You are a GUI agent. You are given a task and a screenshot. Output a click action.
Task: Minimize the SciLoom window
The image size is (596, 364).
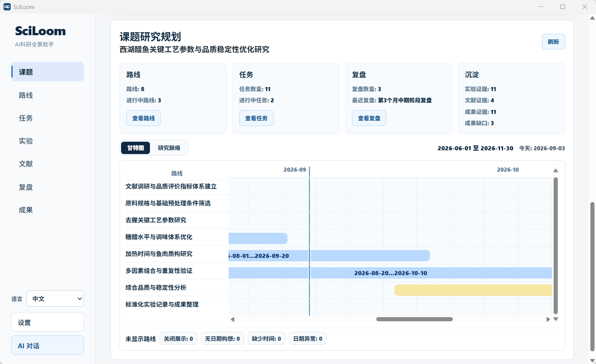point(541,7)
